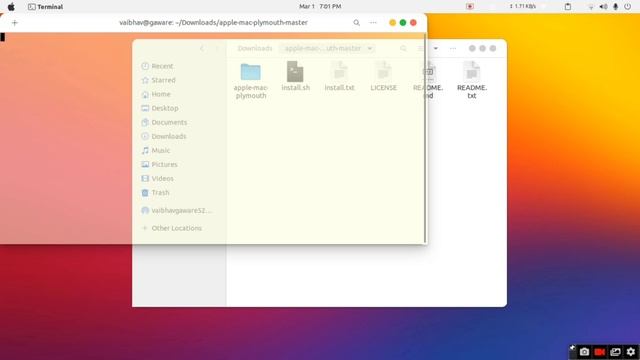The width and height of the screenshot is (640, 360).
Task: Click the search icon in Terminal header
Action: (356, 23)
